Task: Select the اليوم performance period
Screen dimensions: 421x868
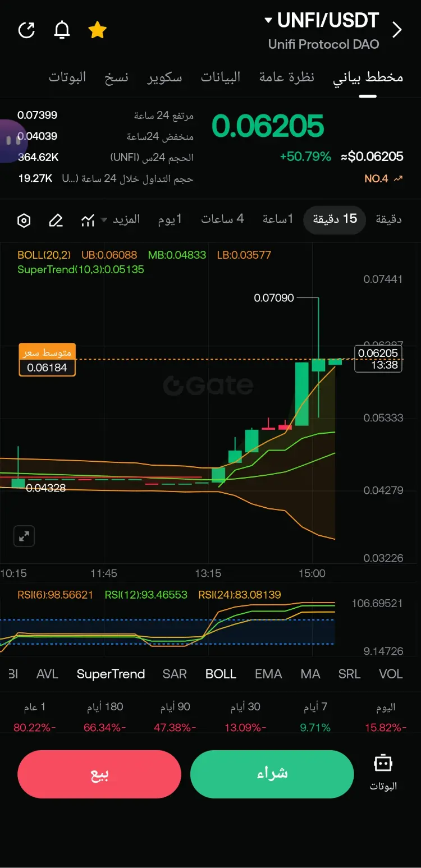Action: 386,717
